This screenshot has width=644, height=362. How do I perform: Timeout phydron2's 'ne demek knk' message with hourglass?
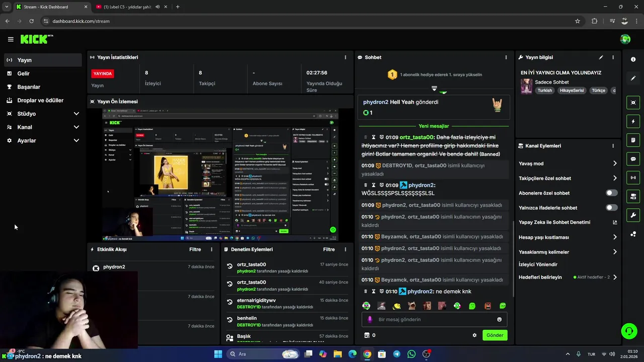point(373,292)
